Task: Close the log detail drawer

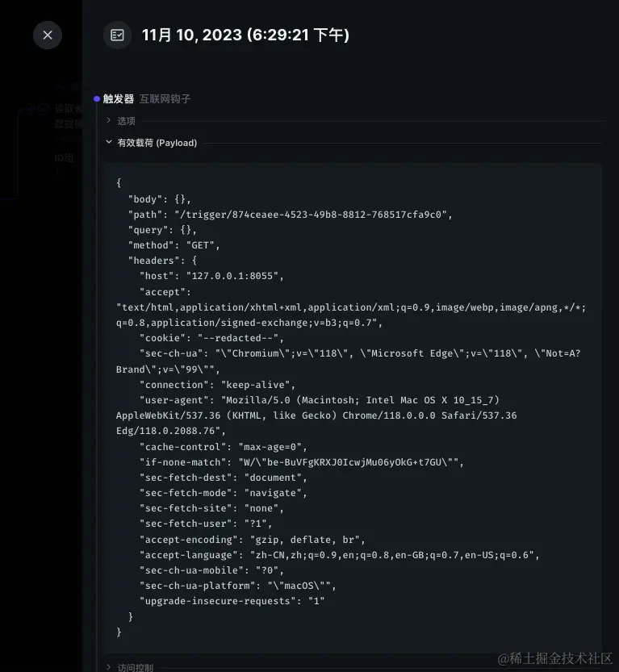Action: point(48,35)
